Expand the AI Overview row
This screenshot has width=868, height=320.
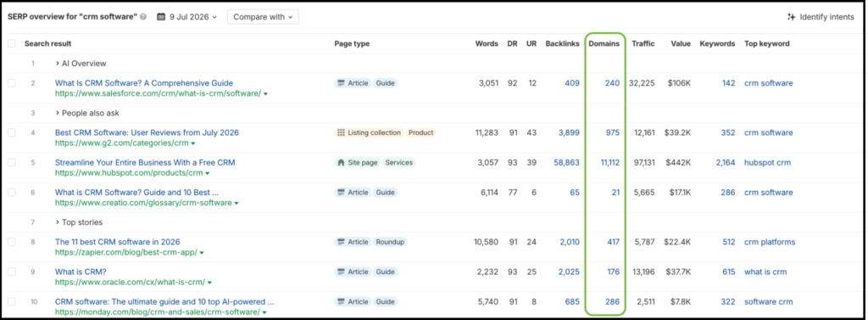click(81, 63)
